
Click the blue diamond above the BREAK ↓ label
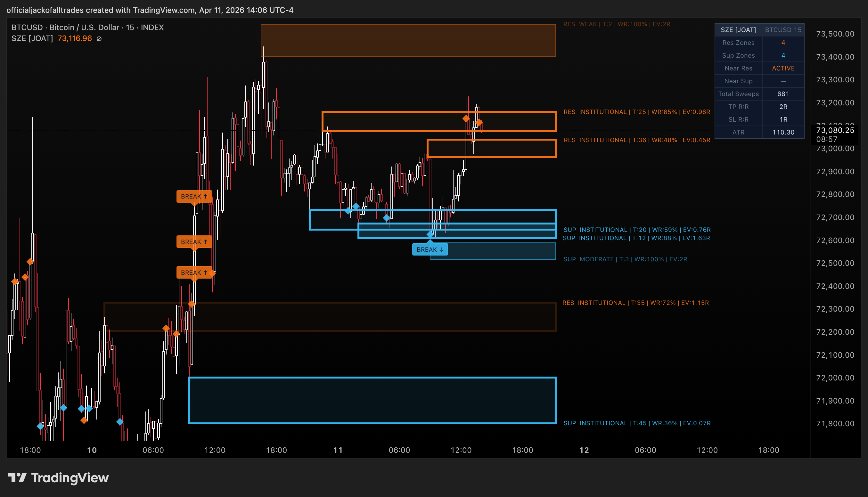pyautogui.click(x=430, y=234)
